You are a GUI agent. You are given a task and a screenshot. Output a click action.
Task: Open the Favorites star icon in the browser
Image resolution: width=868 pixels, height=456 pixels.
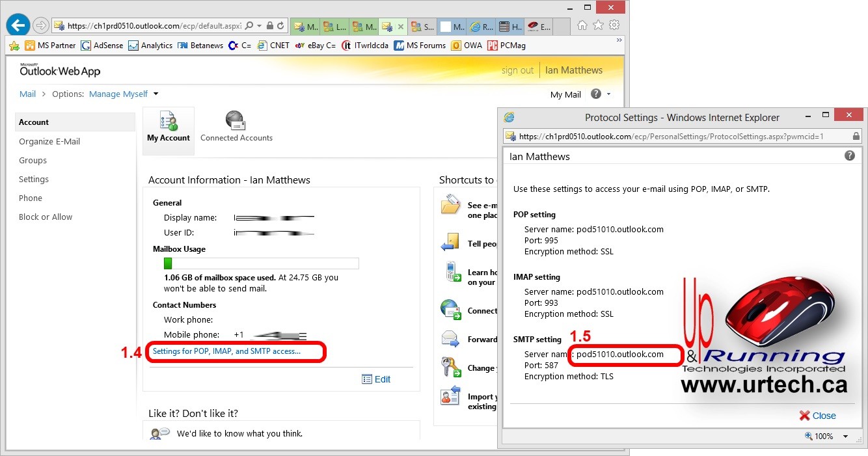click(598, 25)
